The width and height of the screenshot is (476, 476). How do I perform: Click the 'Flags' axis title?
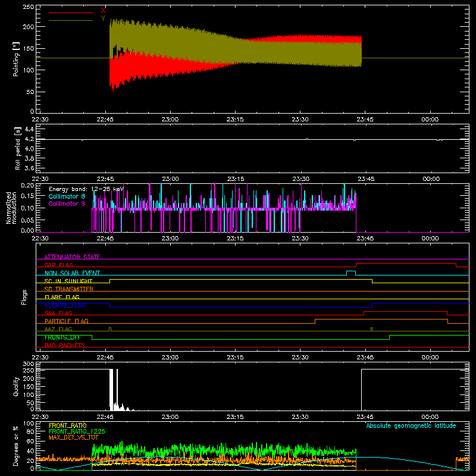[24, 297]
